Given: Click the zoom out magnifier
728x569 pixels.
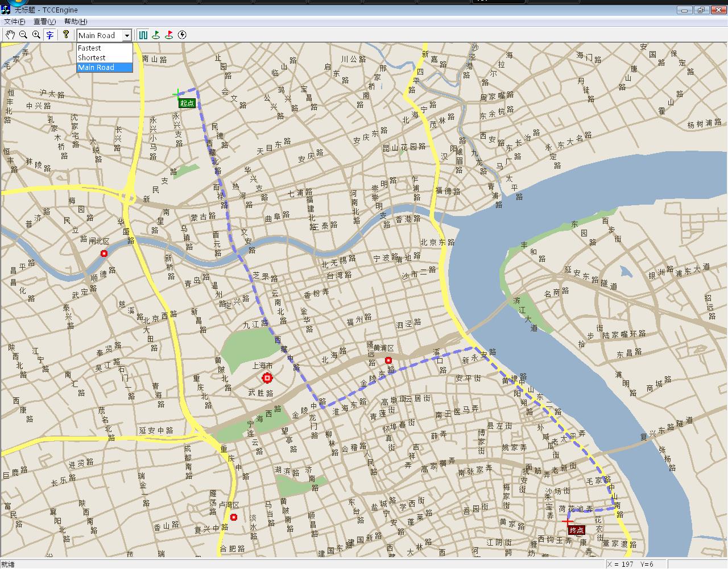Looking at the screenshot, I should coord(23,35).
